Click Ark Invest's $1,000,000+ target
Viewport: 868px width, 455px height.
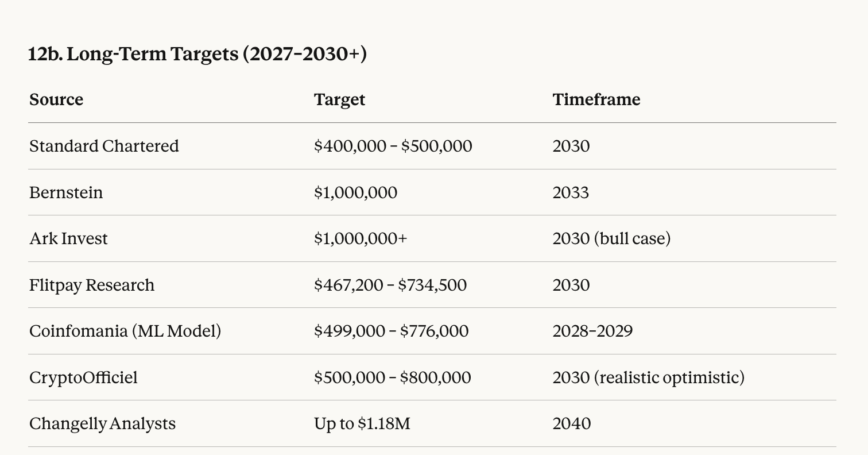tap(360, 238)
